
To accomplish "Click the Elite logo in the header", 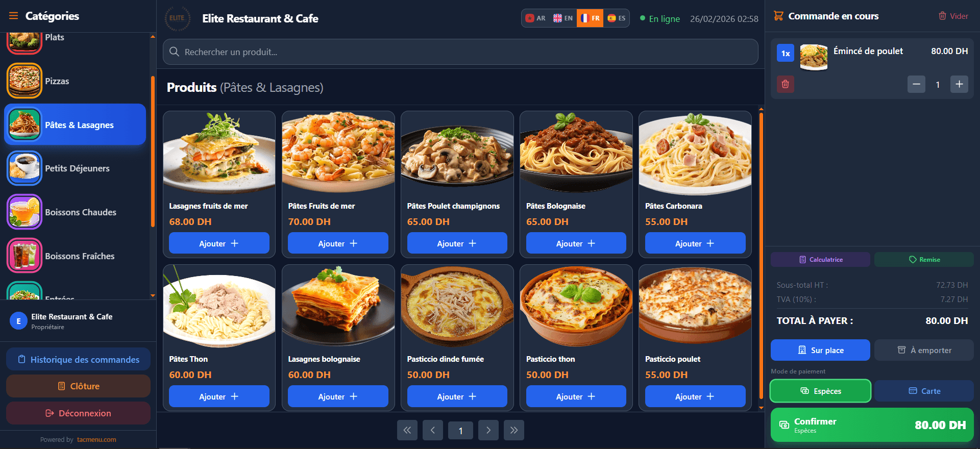I will (177, 18).
